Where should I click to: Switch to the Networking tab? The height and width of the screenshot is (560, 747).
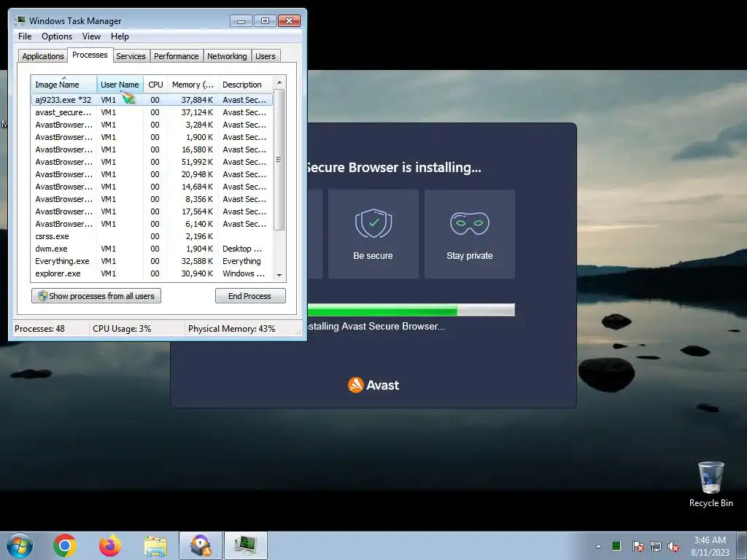pos(227,56)
